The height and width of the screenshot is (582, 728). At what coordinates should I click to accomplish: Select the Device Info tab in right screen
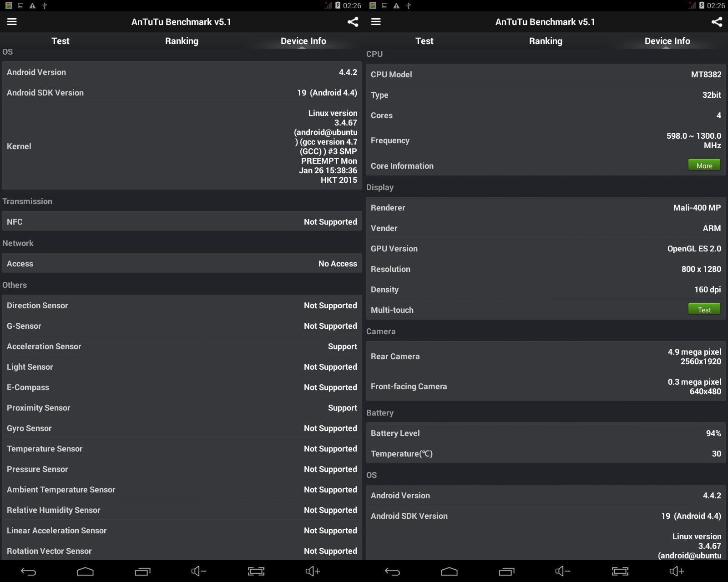pyautogui.click(x=667, y=41)
